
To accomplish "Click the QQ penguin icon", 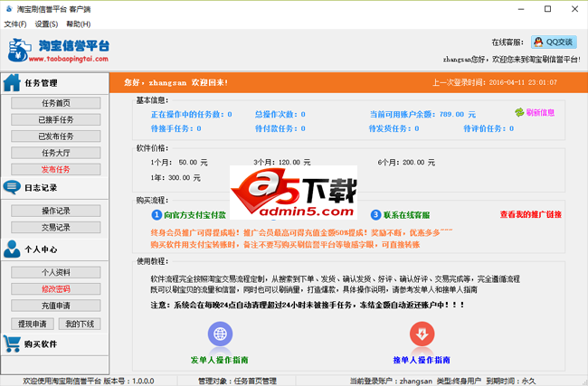I will click(538, 42).
